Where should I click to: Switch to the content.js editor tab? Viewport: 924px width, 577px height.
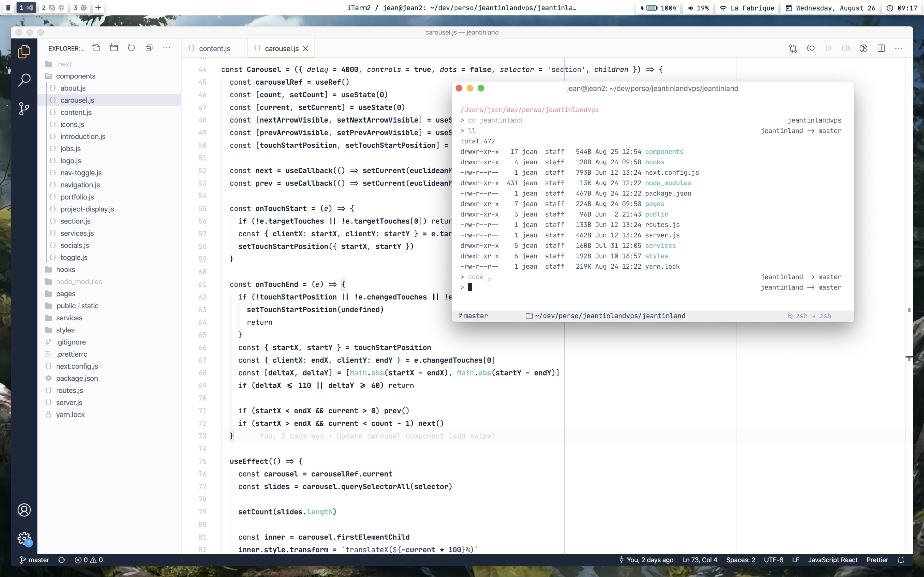(x=214, y=48)
